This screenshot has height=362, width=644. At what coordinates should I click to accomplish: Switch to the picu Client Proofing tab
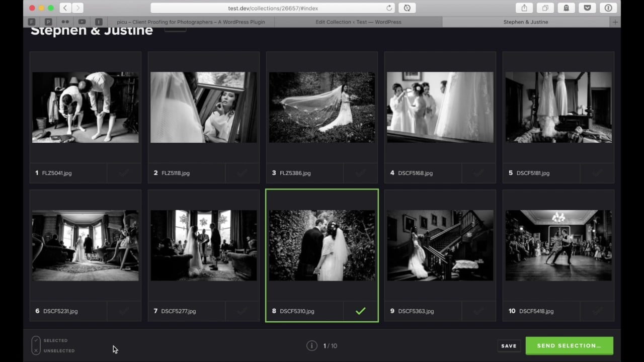click(190, 22)
